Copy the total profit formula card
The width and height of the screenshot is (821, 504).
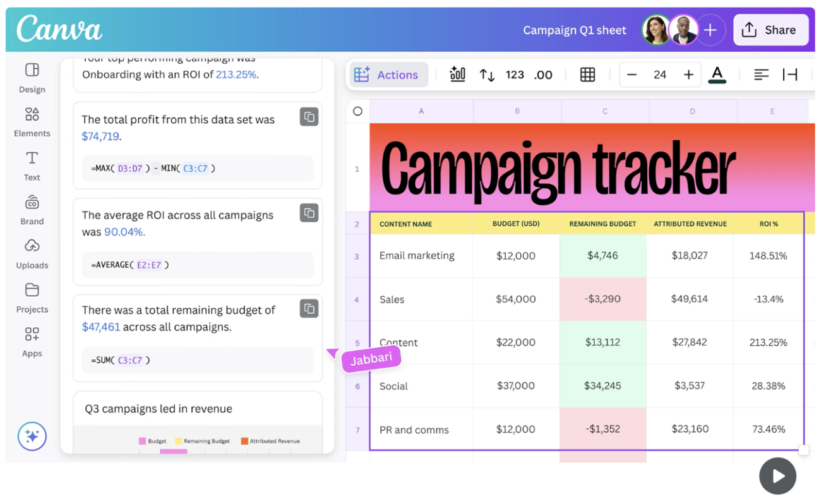point(309,117)
